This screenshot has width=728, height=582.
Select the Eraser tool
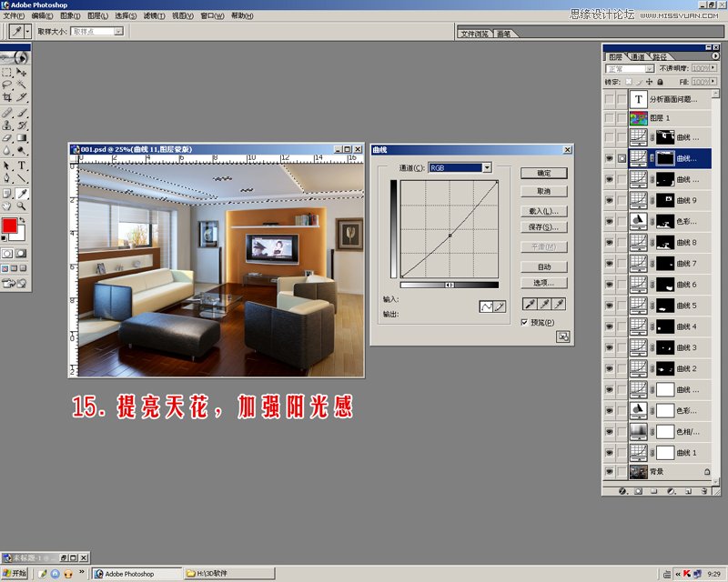(7, 138)
